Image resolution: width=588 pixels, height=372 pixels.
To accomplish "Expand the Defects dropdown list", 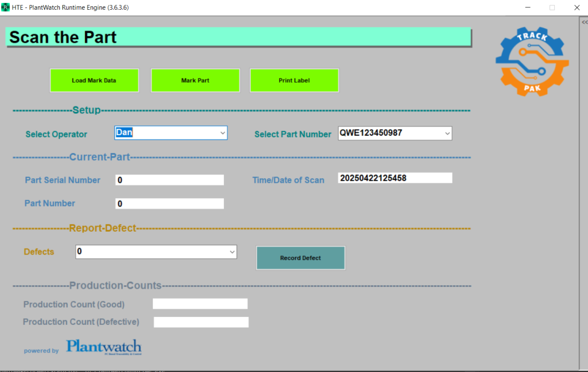I will point(232,252).
